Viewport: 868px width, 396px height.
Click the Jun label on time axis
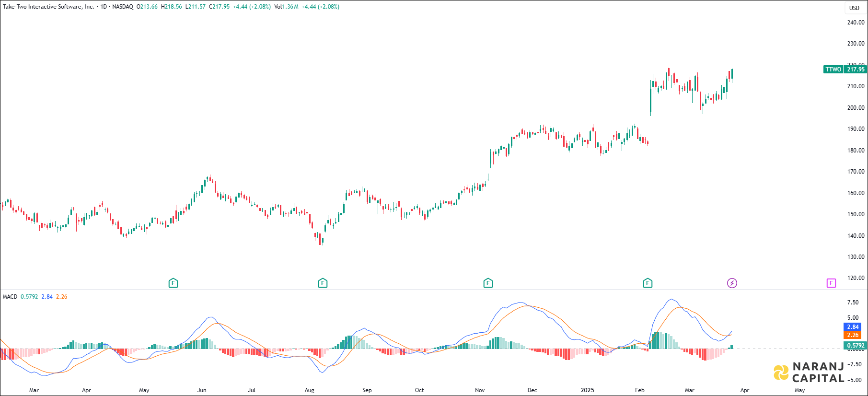pyautogui.click(x=202, y=390)
